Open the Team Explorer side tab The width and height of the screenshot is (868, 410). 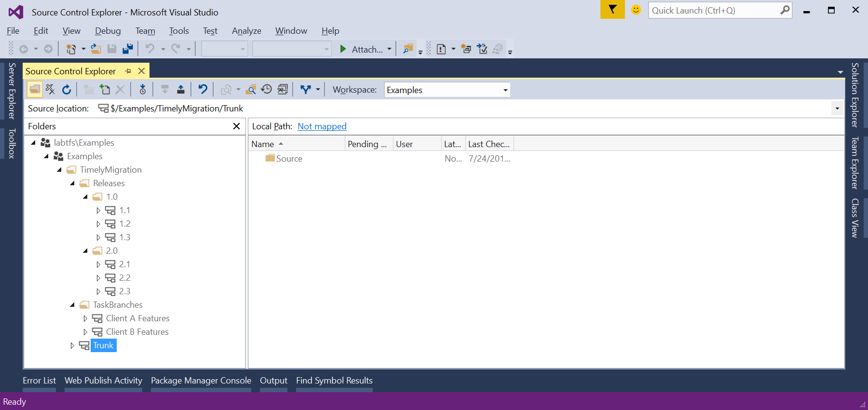(854, 163)
